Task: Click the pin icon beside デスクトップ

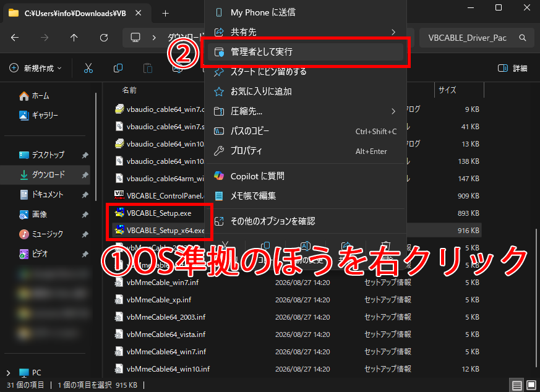Action: tap(85, 155)
